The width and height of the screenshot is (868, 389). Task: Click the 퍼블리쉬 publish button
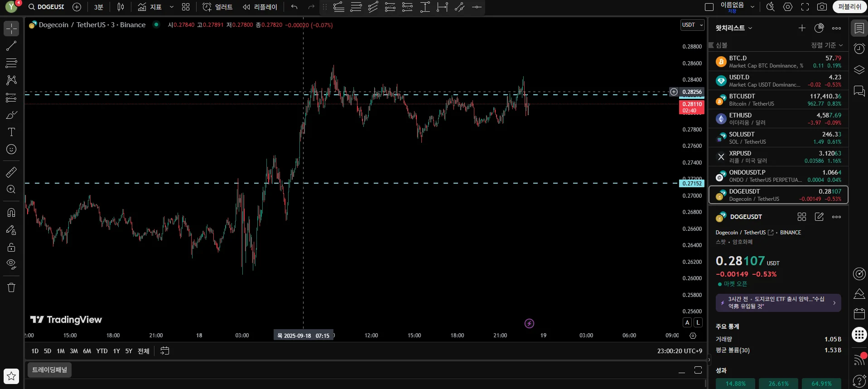(x=849, y=7)
